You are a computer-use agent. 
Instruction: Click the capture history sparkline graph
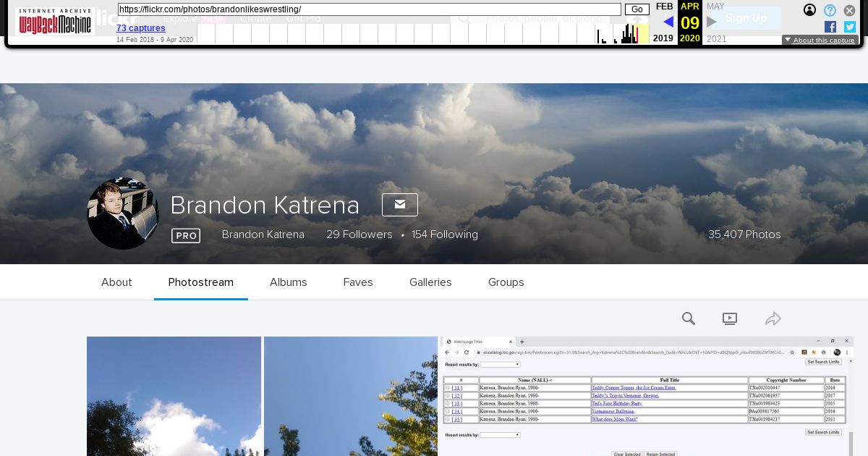click(423, 33)
